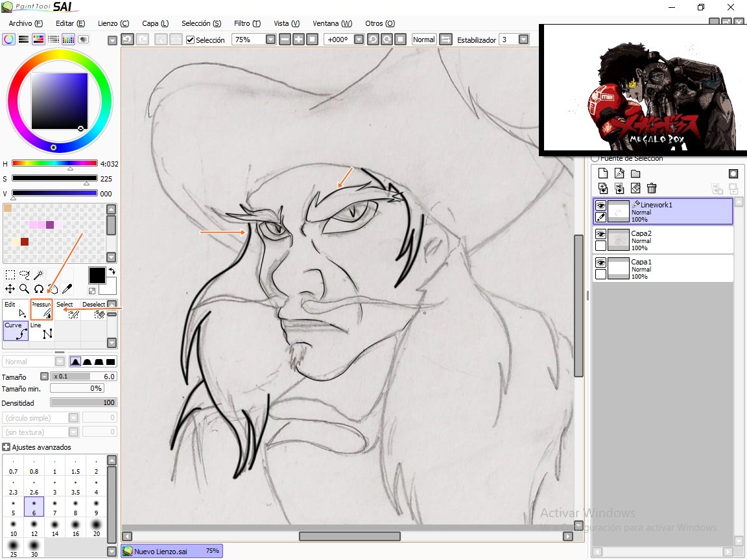Select the rectangular selection tool
Image resolution: width=747 pixels, height=560 pixels.
tap(10, 274)
